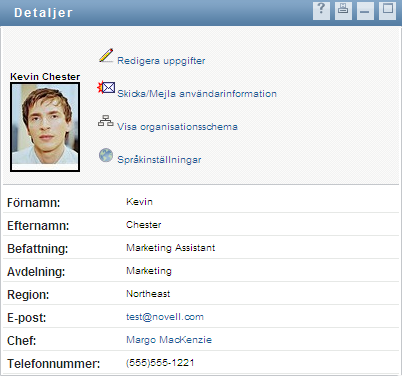Click the Telefonnummer label
The height and width of the screenshot is (376, 402).
click(x=54, y=364)
